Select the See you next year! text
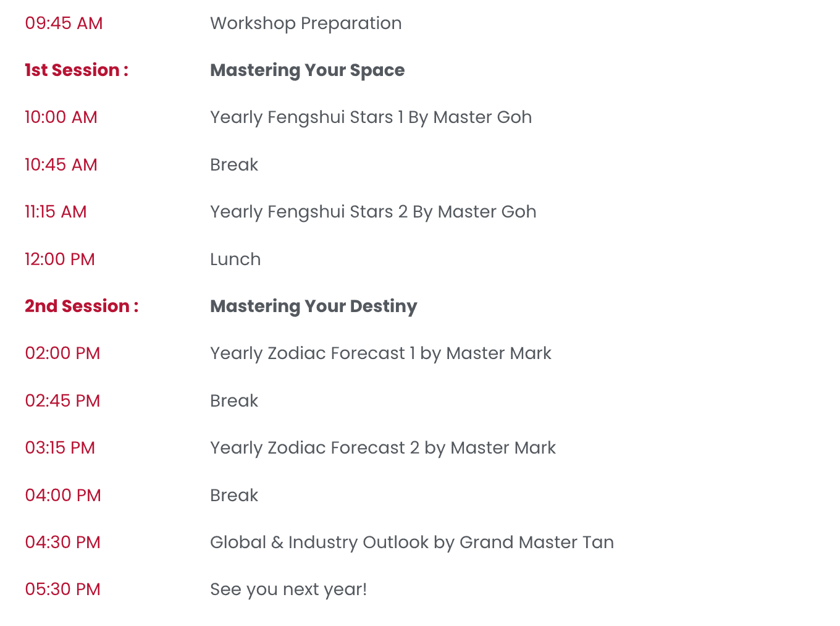This screenshot has height=626, width=840. 288,590
